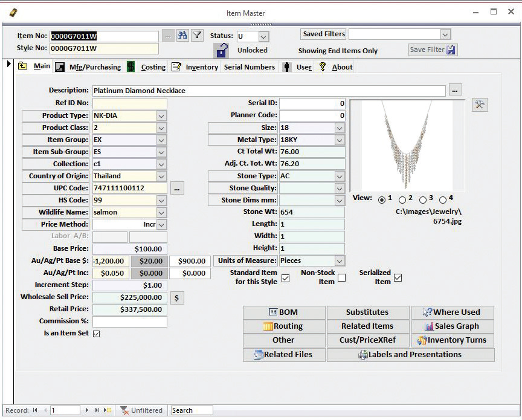Select image view 3 radio button
The width and height of the screenshot is (522, 420).
point(423,200)
